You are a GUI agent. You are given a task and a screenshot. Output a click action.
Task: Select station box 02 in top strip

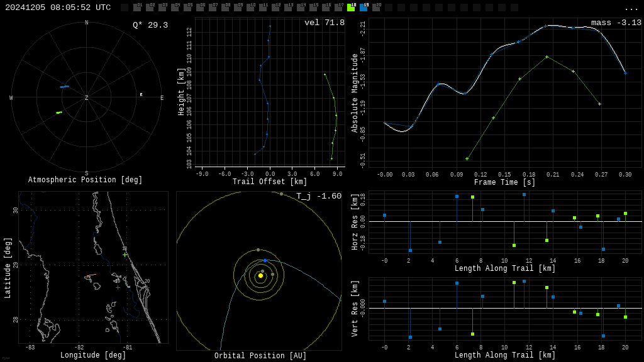[150, 8]
